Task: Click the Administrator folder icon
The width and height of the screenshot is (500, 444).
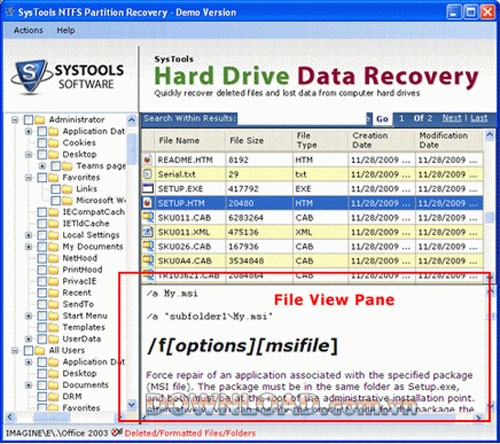Action: (x=40, y=119)
